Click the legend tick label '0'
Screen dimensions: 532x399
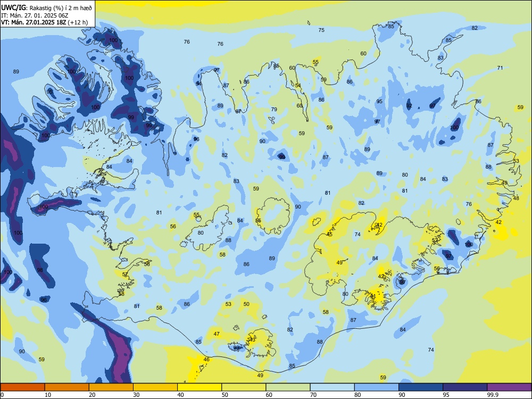(x=2, y=395)
